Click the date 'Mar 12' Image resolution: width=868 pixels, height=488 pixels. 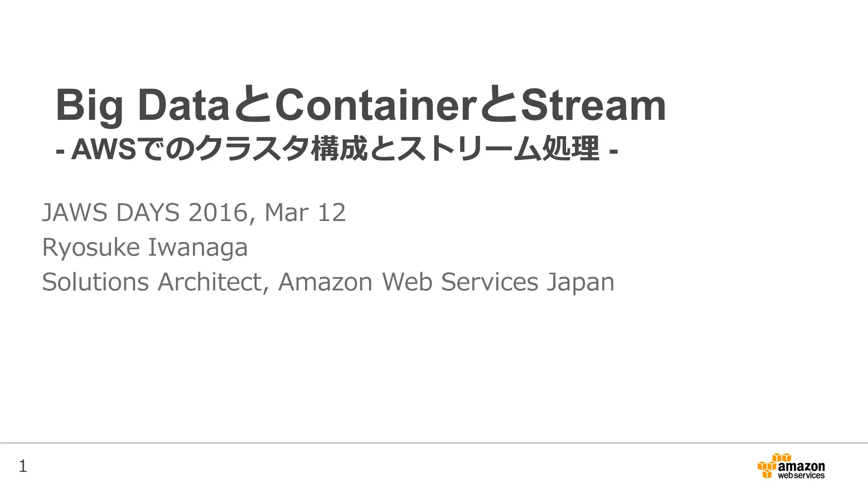click(305, 213)
